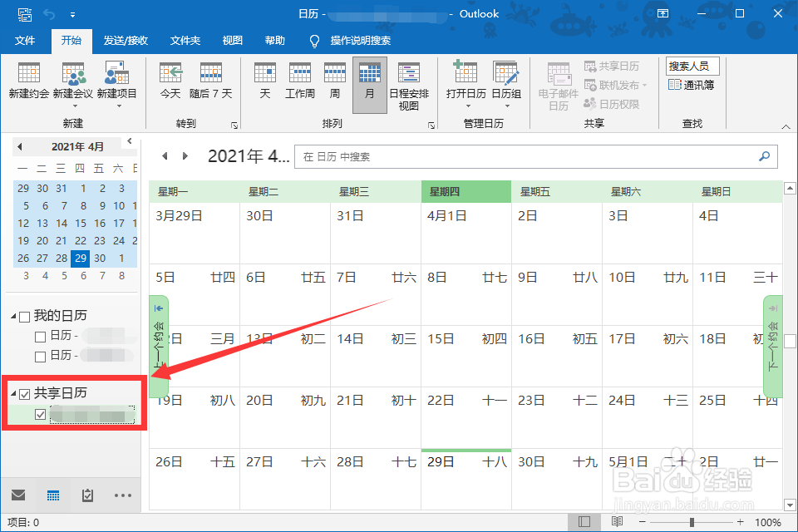Open the 视图 tab
798x532 pixels.
[232, 41]
